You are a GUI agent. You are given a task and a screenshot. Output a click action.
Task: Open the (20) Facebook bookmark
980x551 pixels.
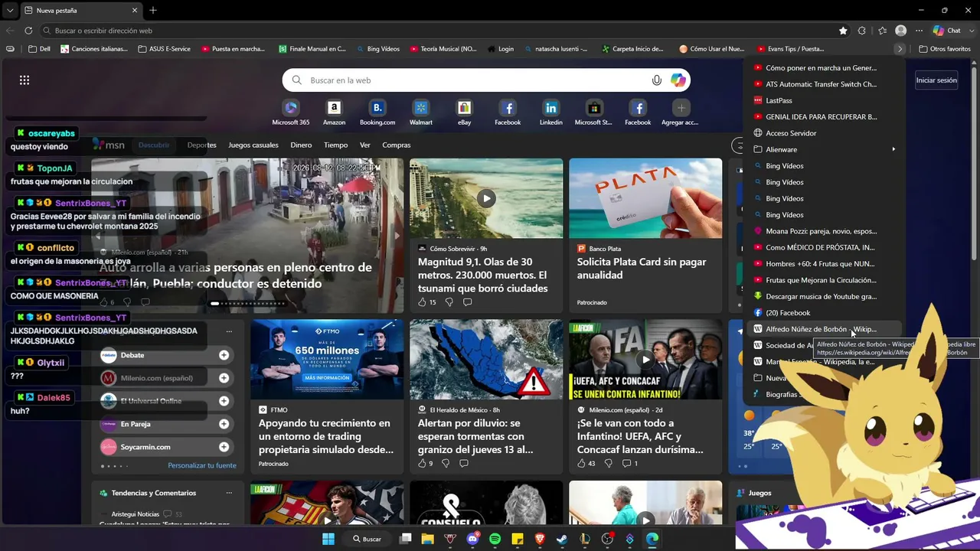click(x=822, y=312)
